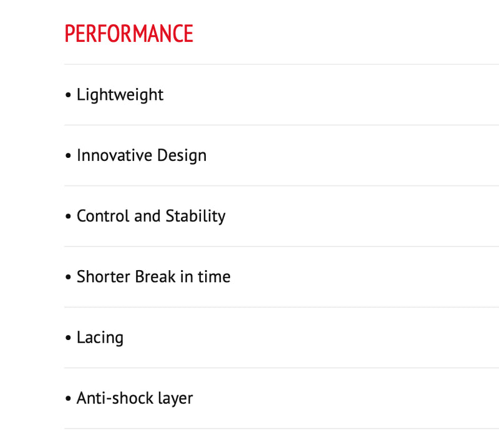Select the Lightweight list item text
Screen dimensions: 499x448
click(120, 95)
